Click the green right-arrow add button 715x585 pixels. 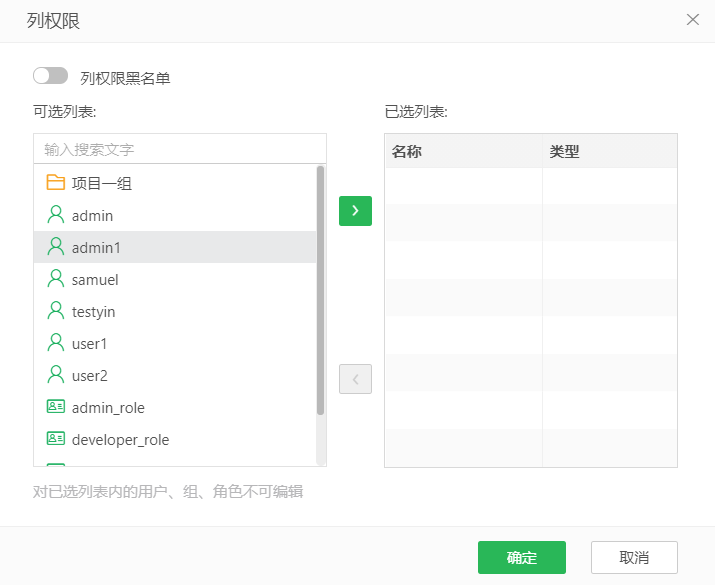click(x=355, y=211)
